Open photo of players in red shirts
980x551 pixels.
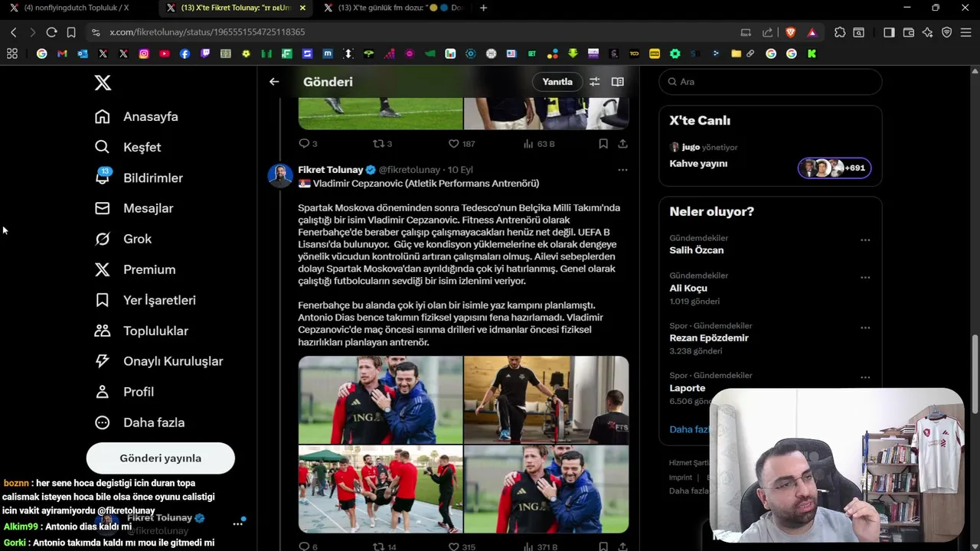pyautogui.click(x=381, y=489)
